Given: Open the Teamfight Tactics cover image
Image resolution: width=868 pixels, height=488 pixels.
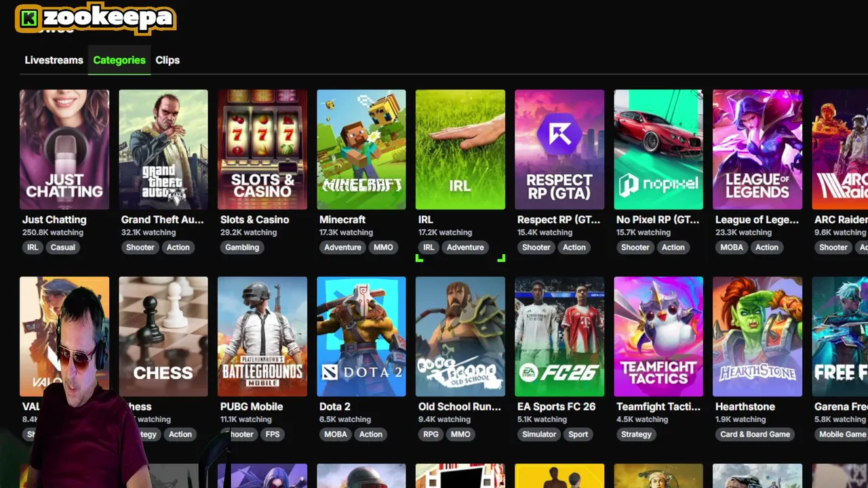Looking at the screenshot, I should [658, 336].
